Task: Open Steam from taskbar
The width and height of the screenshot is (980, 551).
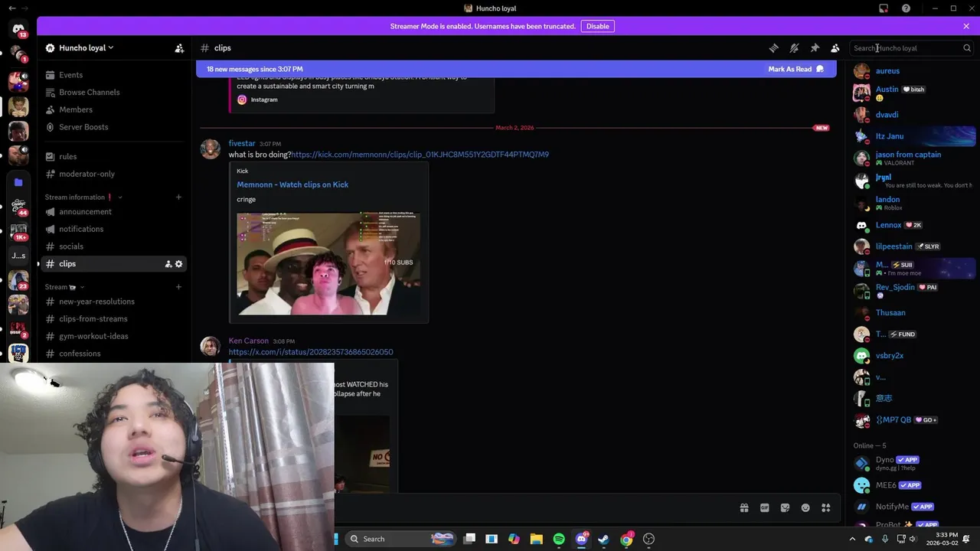Action: [x=603, y=539]
